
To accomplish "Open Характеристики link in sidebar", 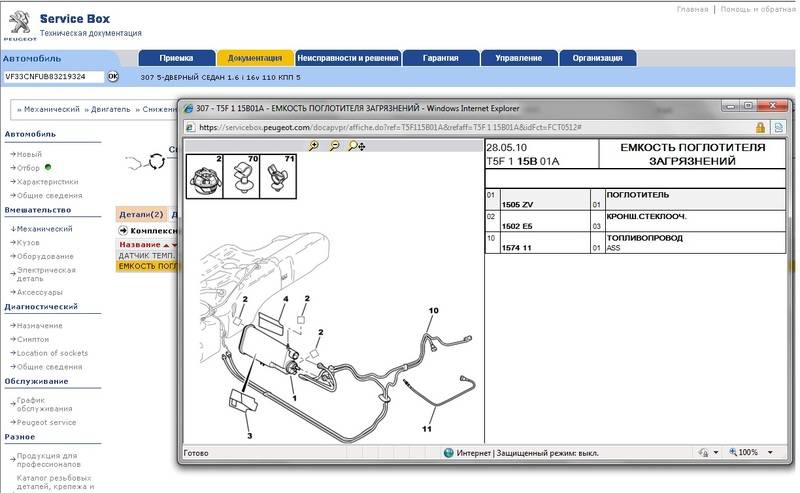I will (x=50, y=182).
